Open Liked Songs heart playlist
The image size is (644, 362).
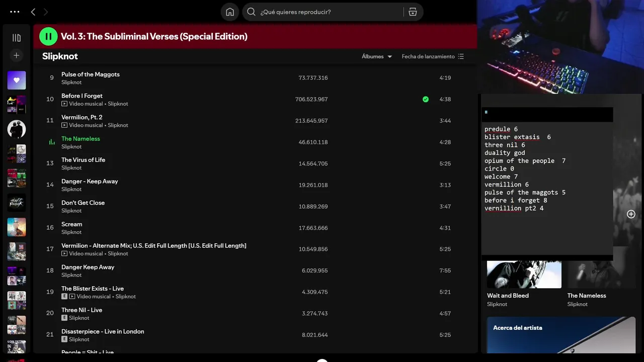click(17, 80)
